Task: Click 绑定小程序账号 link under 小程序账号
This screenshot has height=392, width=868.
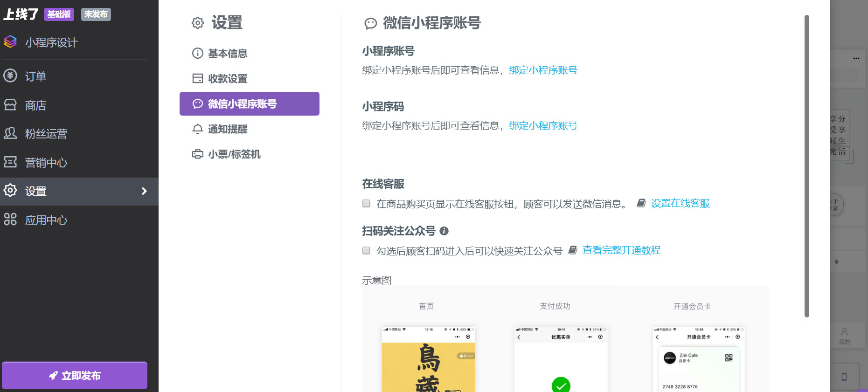Action: (543, 70)
